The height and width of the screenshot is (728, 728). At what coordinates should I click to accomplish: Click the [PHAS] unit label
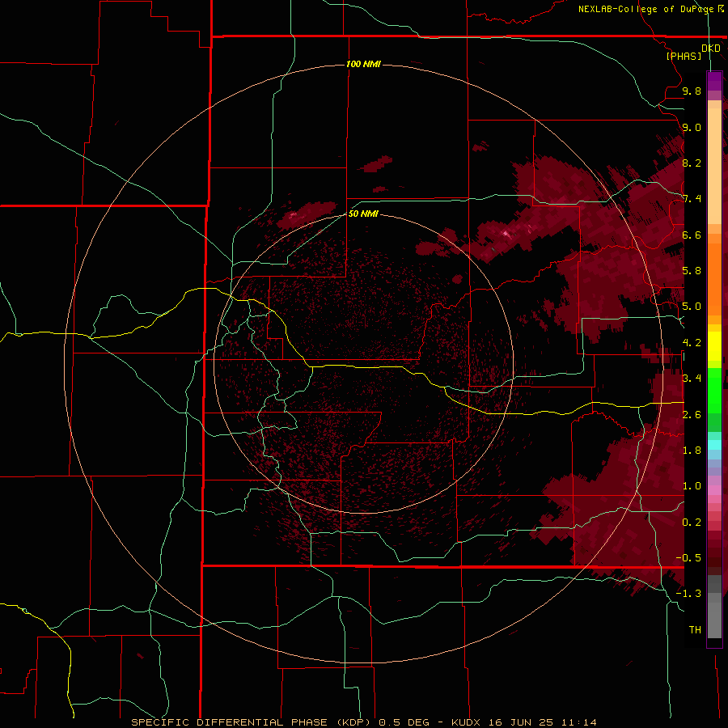tap(684, 56)
